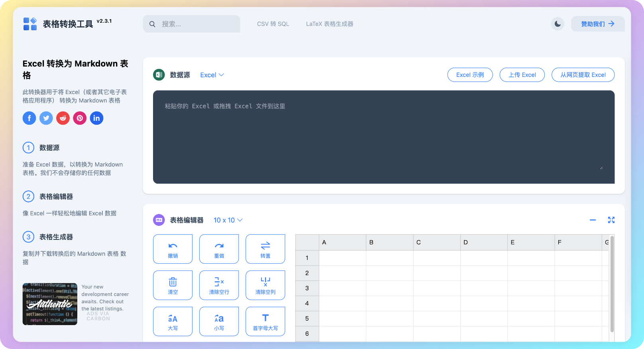Open the development career ad text

coord(105,298)
